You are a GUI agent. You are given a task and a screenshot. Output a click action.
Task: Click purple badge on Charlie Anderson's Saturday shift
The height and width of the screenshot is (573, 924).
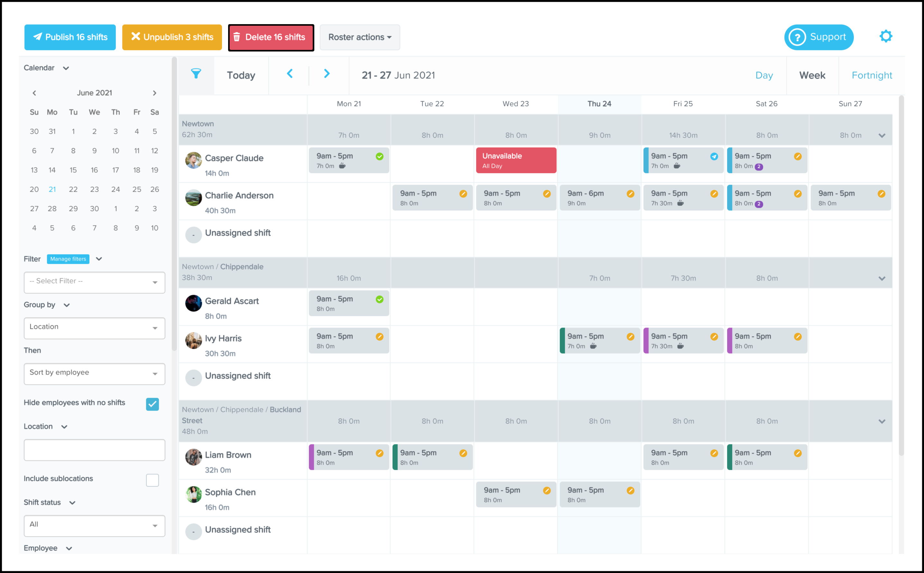tap(759, 204)
